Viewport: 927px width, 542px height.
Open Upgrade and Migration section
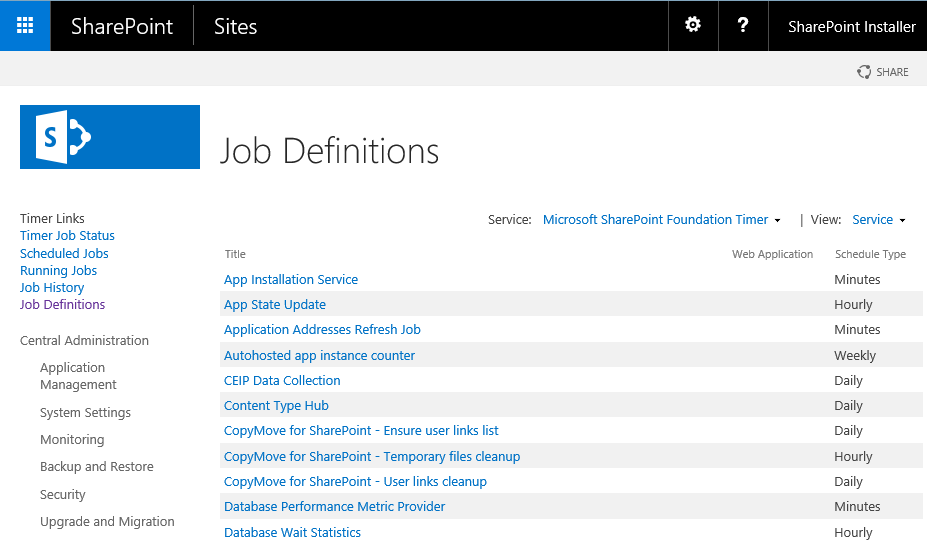tap(108, 522)
